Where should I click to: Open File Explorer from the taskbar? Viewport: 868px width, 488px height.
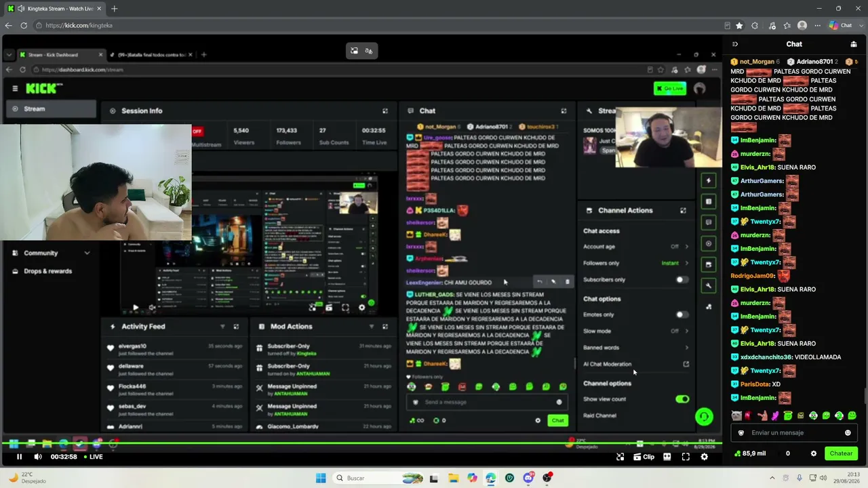[x=453, y=478]
